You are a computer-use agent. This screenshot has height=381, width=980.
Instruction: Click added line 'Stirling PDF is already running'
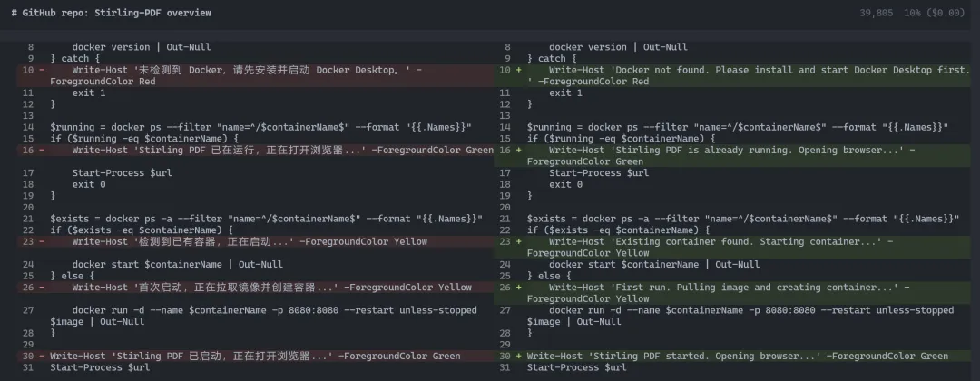click(x=732, y=155)
